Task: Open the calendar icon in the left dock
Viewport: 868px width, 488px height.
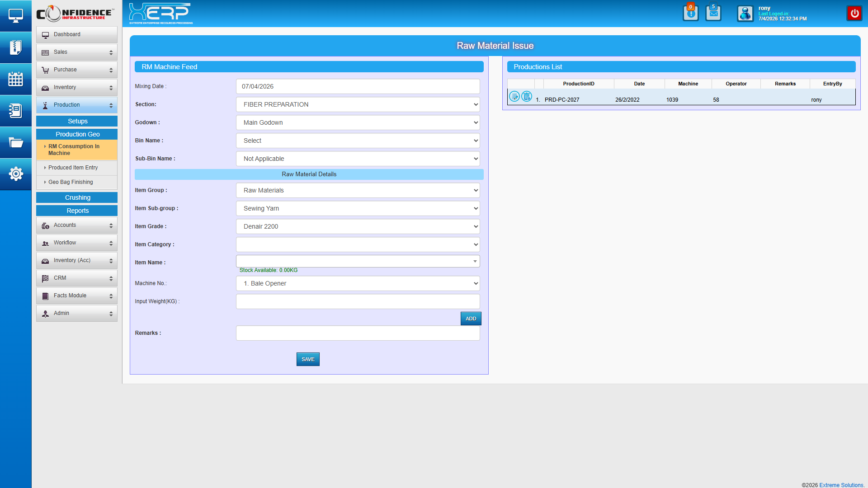Action: [16, 79]
